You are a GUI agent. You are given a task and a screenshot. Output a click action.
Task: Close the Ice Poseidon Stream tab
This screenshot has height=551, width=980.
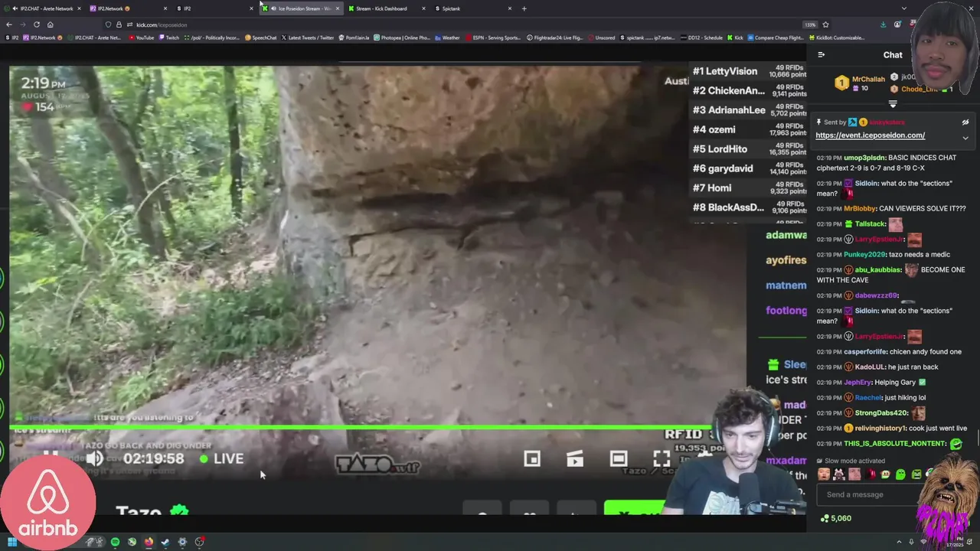click(x=337, y=8)
